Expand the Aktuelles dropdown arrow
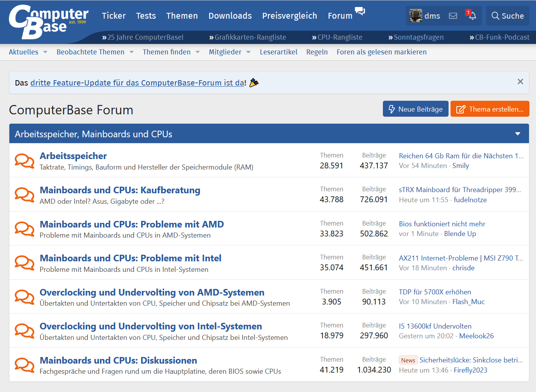This screenshot has height=392, width=536. (45, 52)
